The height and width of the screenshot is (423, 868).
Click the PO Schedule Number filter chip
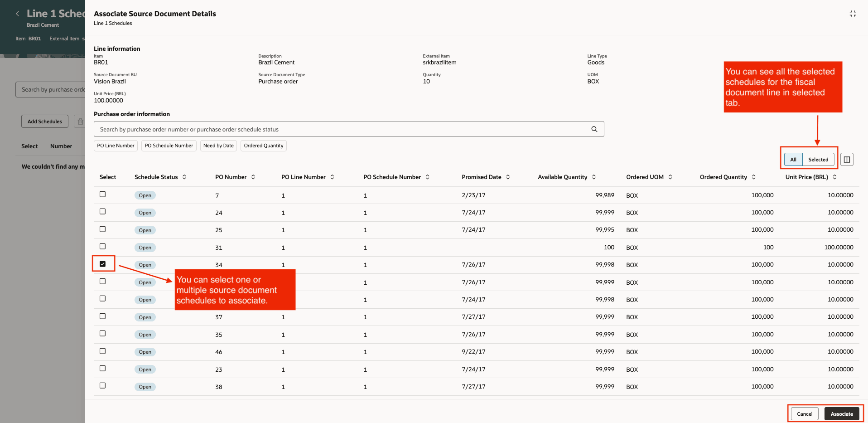169,146
